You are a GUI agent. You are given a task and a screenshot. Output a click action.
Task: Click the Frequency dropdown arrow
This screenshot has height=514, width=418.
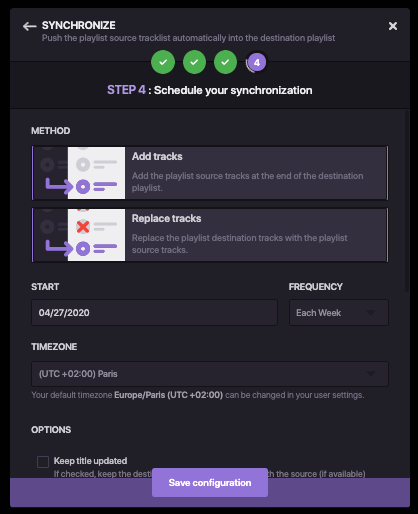click(371, 313)
